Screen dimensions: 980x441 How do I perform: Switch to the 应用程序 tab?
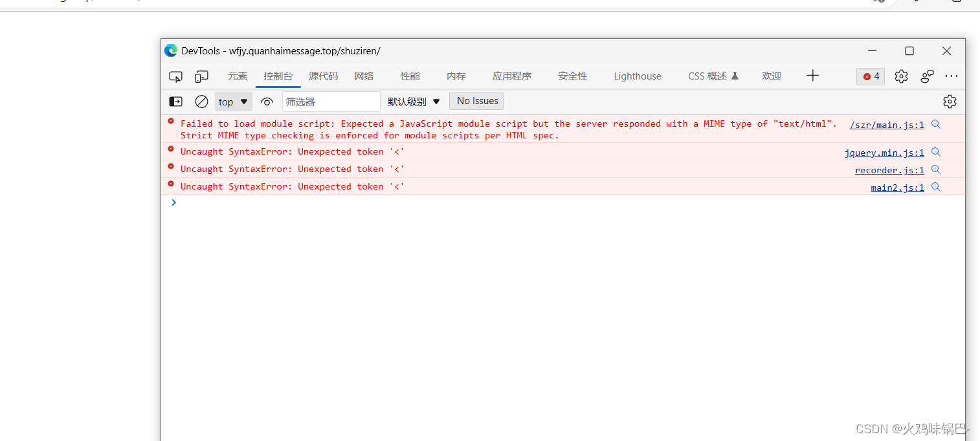[x=511, y=76]
